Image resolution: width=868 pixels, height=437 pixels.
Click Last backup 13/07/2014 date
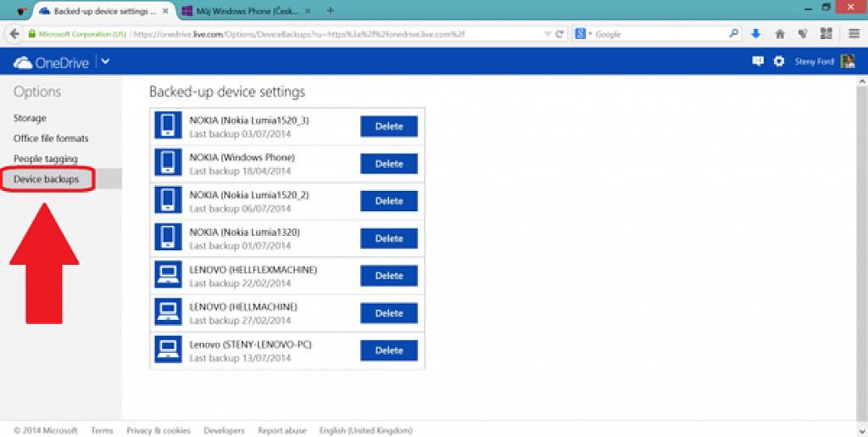(x=240, y=358)
